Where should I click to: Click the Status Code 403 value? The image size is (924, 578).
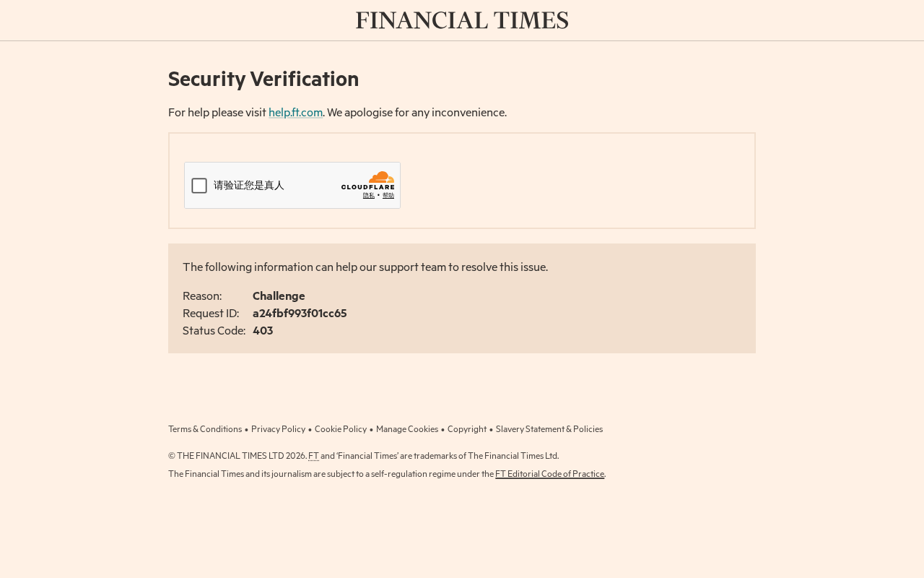pyautogui.click(x=263, y=331)
